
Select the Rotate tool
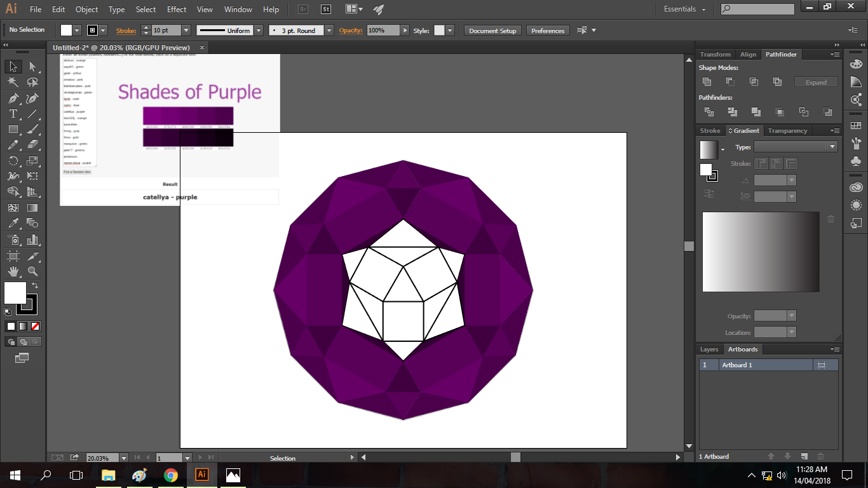[x=13, y=161]
